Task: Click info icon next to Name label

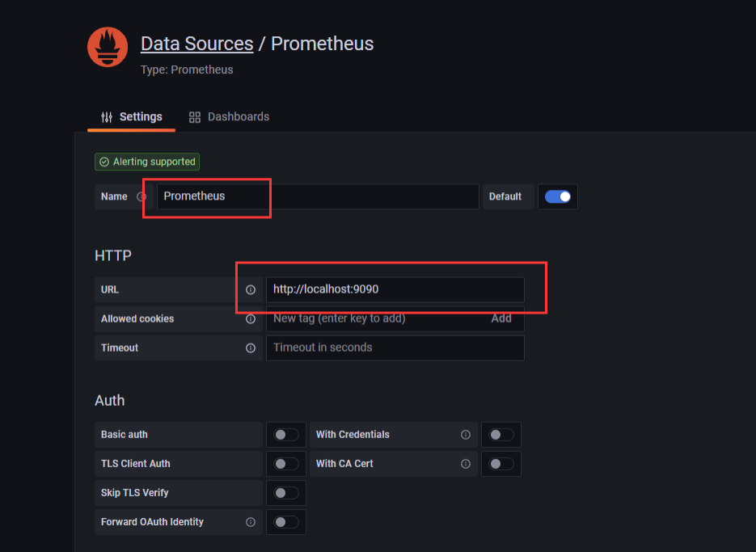Action: [x=142, y=196]
